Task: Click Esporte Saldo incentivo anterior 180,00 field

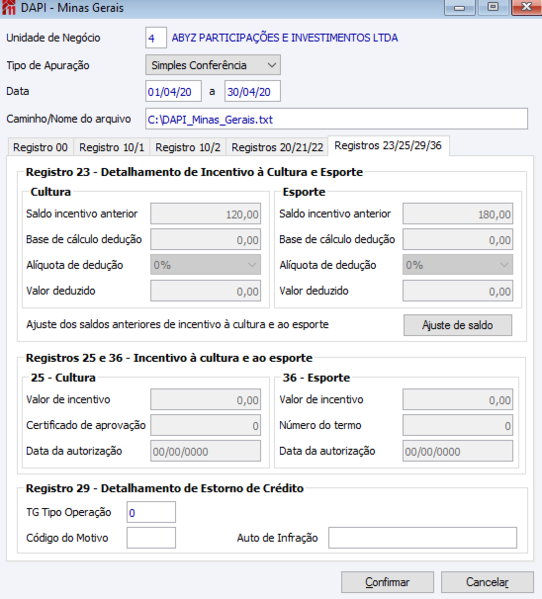Action: coord(458,214)
